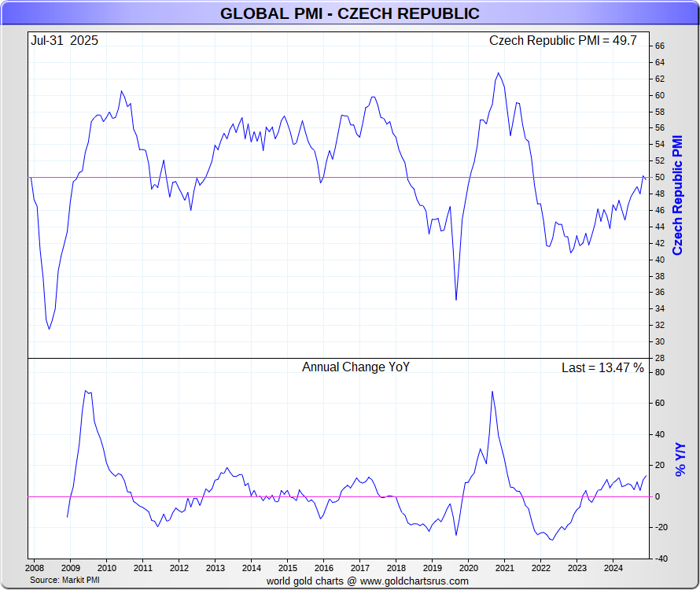Click the vertical "Czech Republic PMI" axis title

click(677, 195)
